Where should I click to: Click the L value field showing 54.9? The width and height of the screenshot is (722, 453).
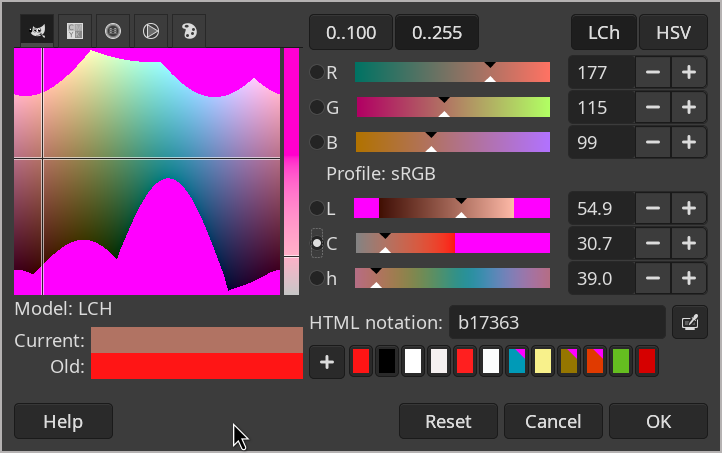(x=602, y=208)
